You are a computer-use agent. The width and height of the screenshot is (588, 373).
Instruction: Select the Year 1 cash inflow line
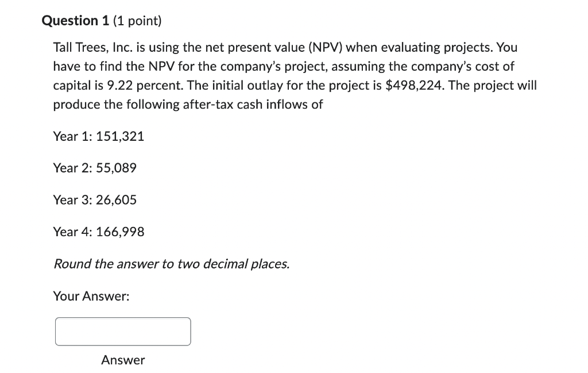(98, 136)
